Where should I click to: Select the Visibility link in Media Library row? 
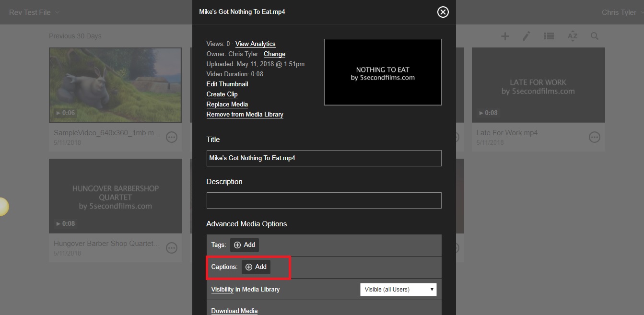coord(222,289)
